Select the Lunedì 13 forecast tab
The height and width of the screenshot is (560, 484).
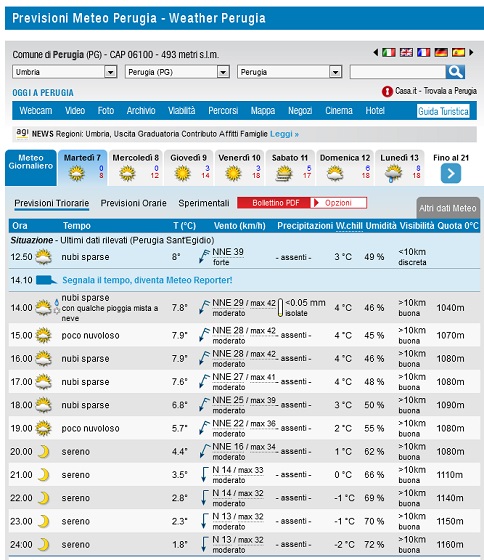(x=399, y=168)
